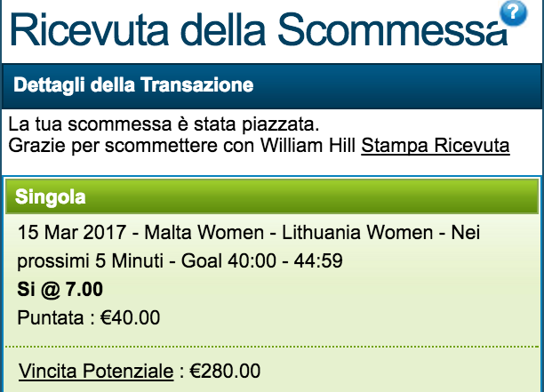Open the Stampa Ricevuta link
Screen dimensions: 544x392
436,146
